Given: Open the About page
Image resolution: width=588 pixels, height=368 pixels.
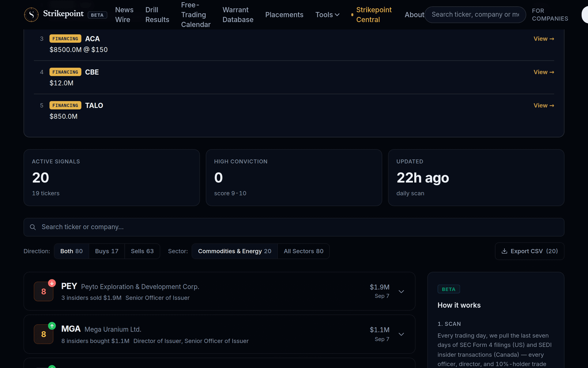Looking at the screenshot, I should [414, 15].
